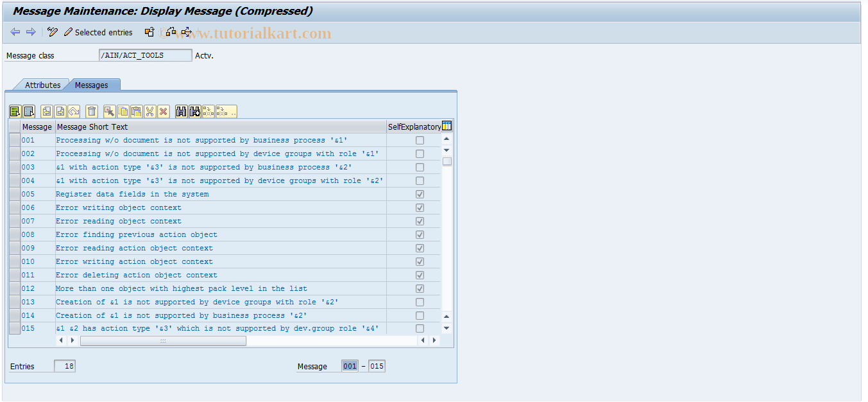Click the Display Object List icon
The width and height of the screenshot is (868, 402).
point(187,32)
